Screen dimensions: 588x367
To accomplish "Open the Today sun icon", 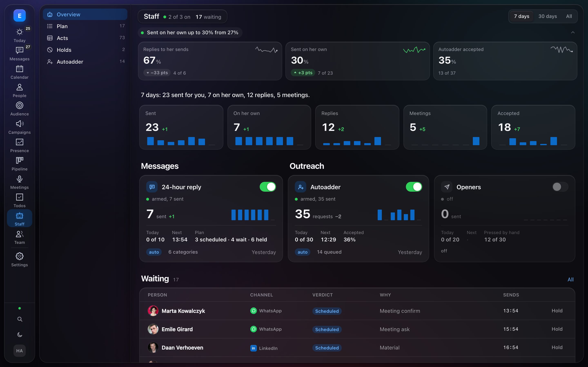I will click(x=19, y=32).
